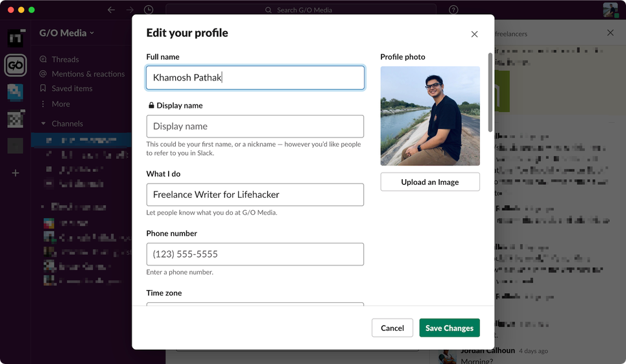Screen dimensions: 626x364
Task: Click the Display name input field
Action: (255, 126)
